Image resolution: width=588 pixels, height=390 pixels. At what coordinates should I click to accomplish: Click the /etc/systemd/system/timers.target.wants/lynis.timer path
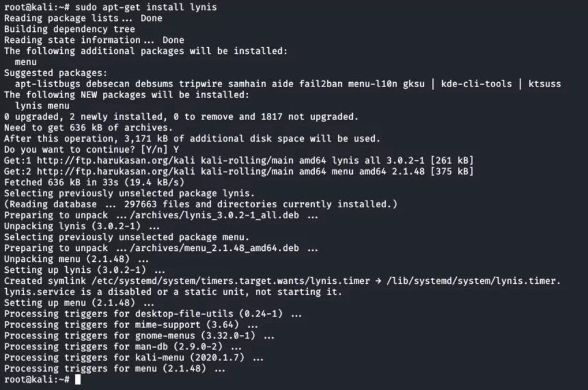click(231, 281)
